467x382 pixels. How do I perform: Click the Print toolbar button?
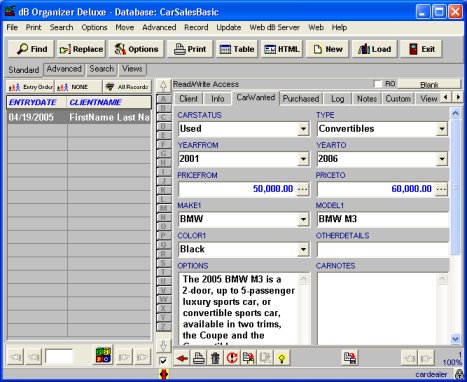pyautogui.click(x=190, y=49)
